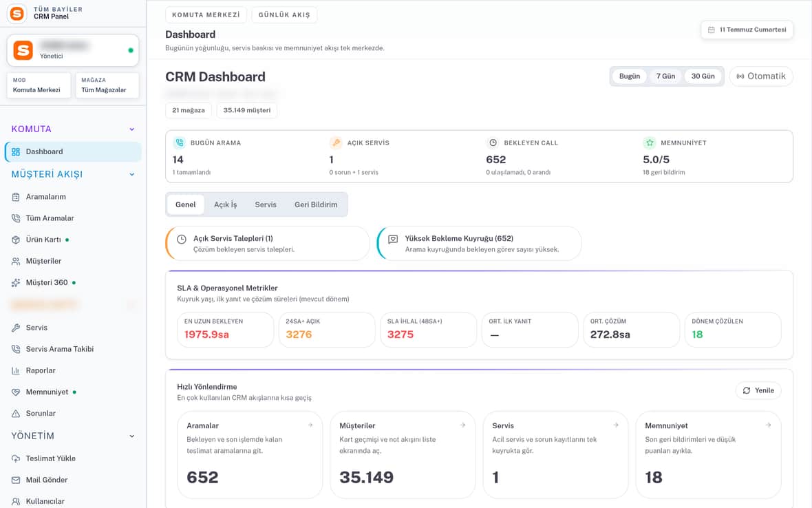Open the Yönetici profile card
The image size is (812, 508).
72,50
